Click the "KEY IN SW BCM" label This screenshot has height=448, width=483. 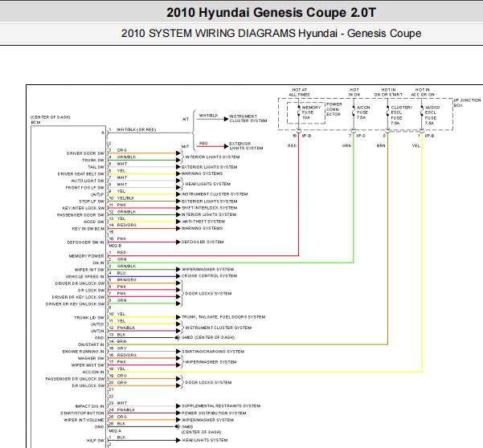click(88, 229)
